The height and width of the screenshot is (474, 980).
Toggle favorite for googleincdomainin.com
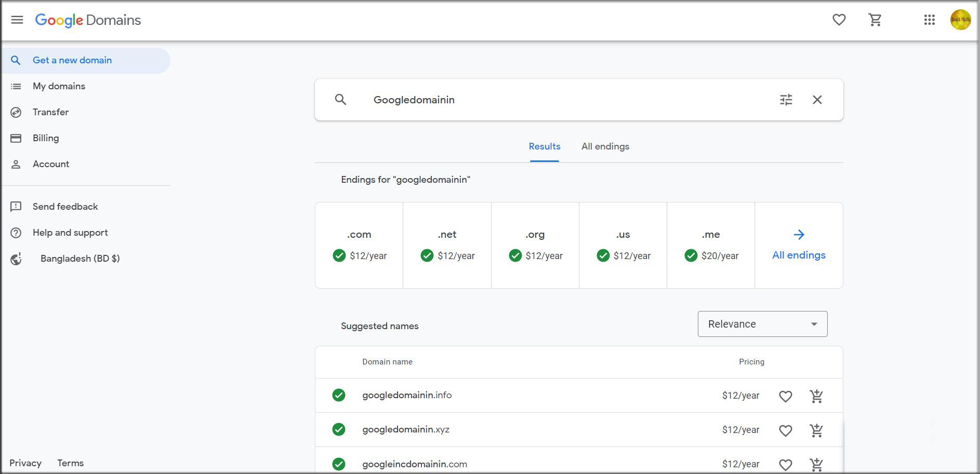pos(785,465)
